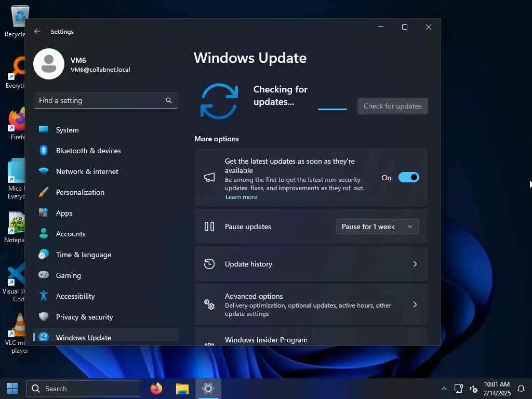Select the Notepad++ desktop shortcut
This screenshot has height=399, width=532.
click(x=14, y=228)
